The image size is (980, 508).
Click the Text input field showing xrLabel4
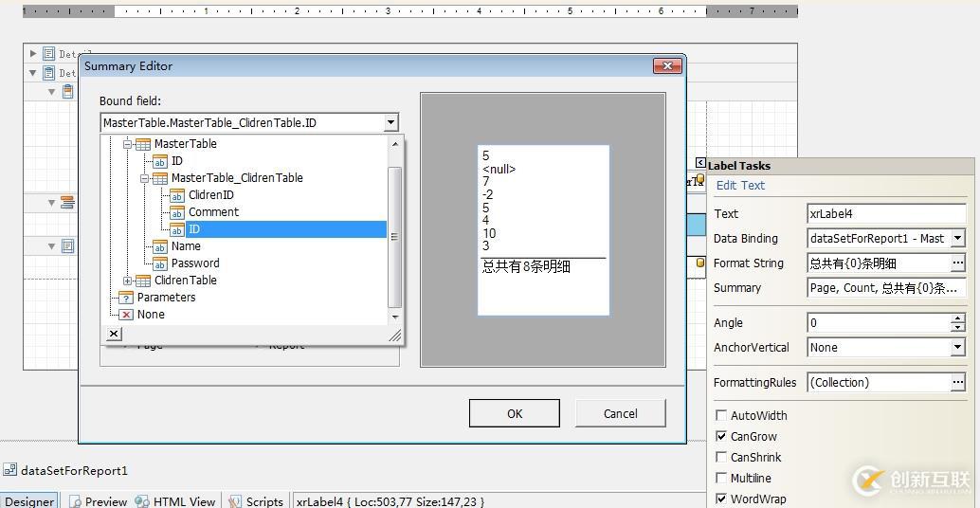(x=886, y=213)
